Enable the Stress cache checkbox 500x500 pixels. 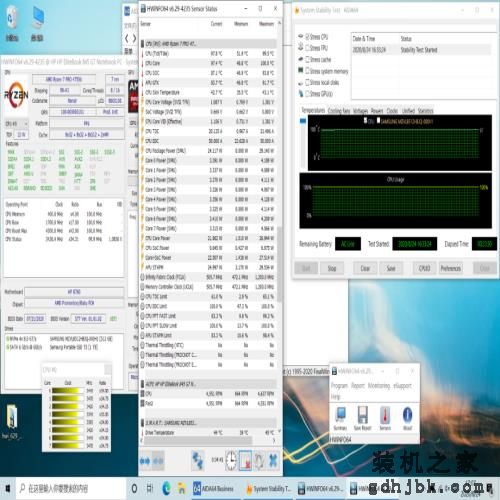tap(307, 60)
